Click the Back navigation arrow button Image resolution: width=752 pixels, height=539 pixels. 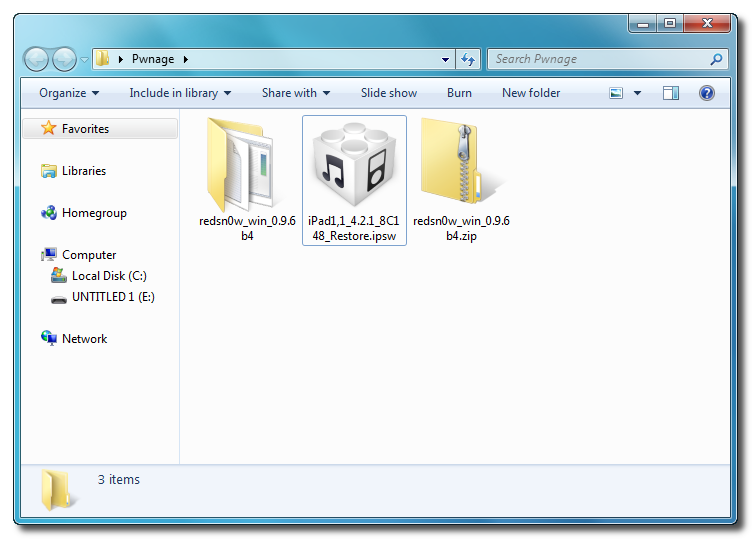(37, 59)
